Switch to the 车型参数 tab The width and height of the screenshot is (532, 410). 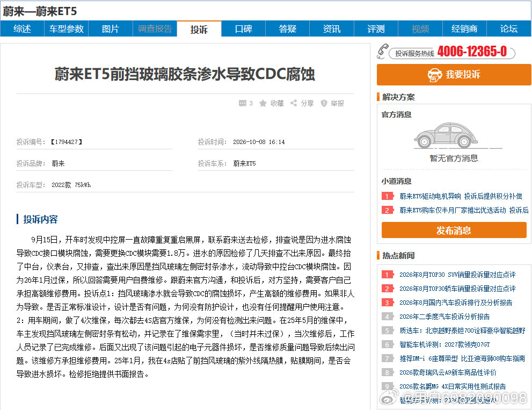[x=67, y=29]
